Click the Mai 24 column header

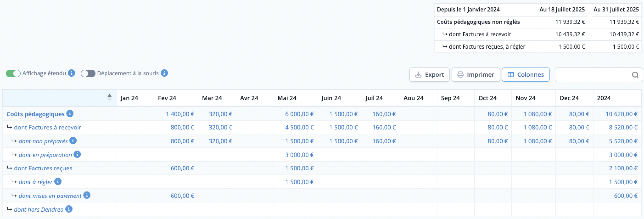tap(287, 98)
